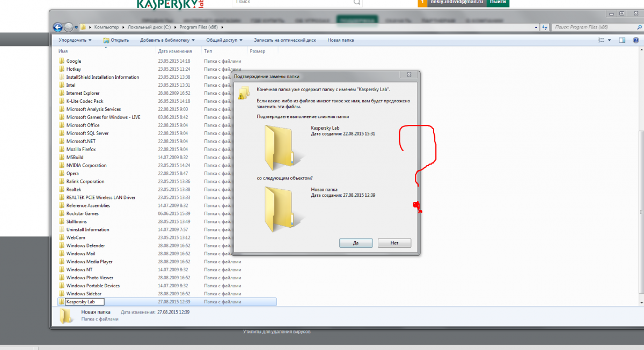This screenshot has width=644, height=350.
Task: Select the Windows Sidebar folder icon
Action: (62, 294)
